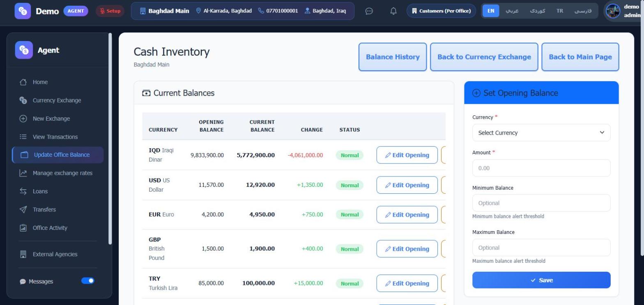The image size is (644, 305).
Task: Click the sidebar vertical scrollbar
Action: click(x=110, y=139)
